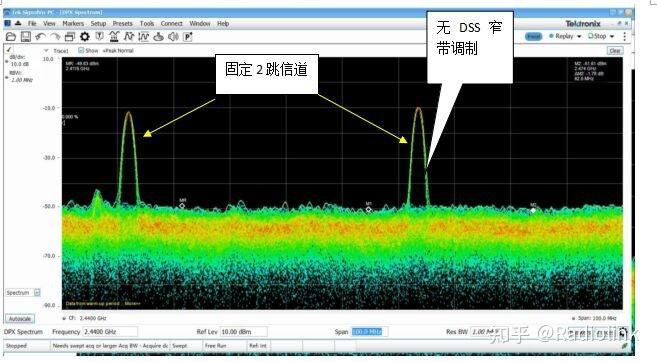Click the checkmark icon above dB/div
Screen dimensions: 657x362
[x=9, y=49]
